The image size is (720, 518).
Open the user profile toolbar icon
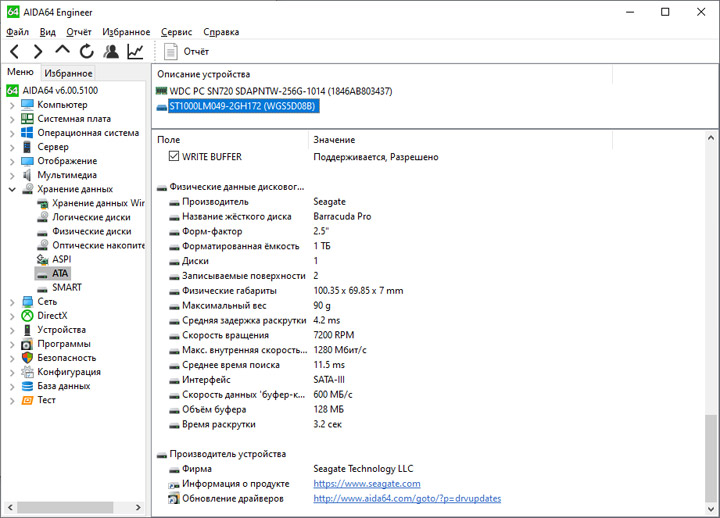pos(111,51)
